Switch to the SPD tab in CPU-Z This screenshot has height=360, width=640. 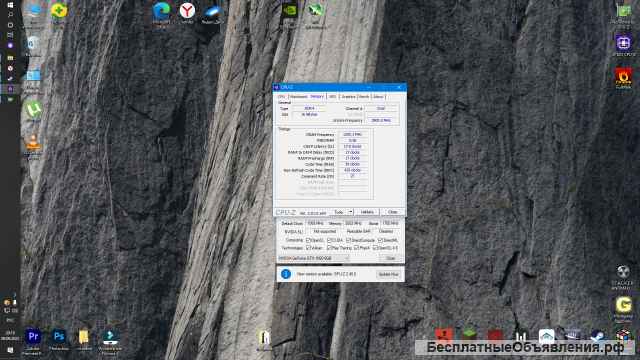coord(333,97)
